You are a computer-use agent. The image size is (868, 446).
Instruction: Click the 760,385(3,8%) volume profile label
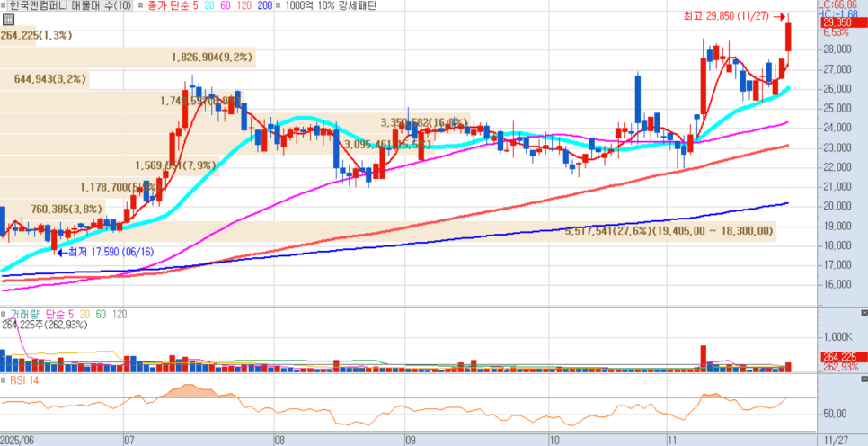[66, 210]
